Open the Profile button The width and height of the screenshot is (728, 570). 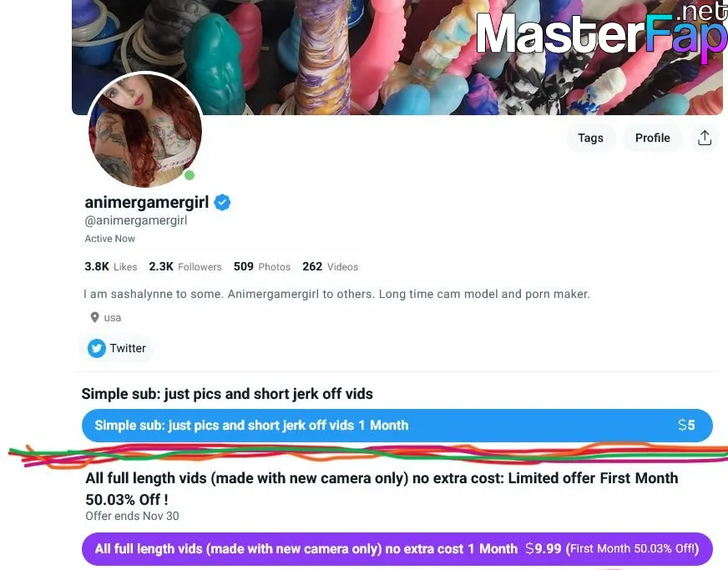click(652, 138)
